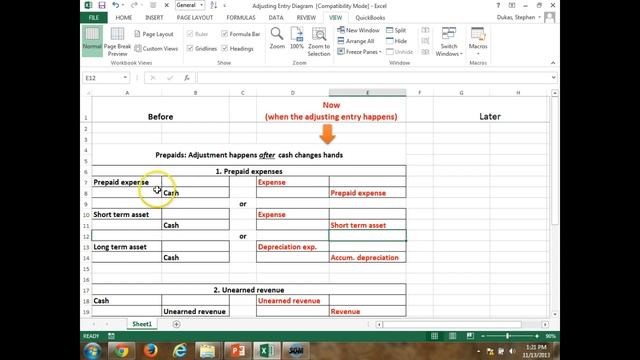This screenshot has width=640, height=360.
Task: Click Page Break Preview icon in status bar
Action: click(x=470, y=336)
